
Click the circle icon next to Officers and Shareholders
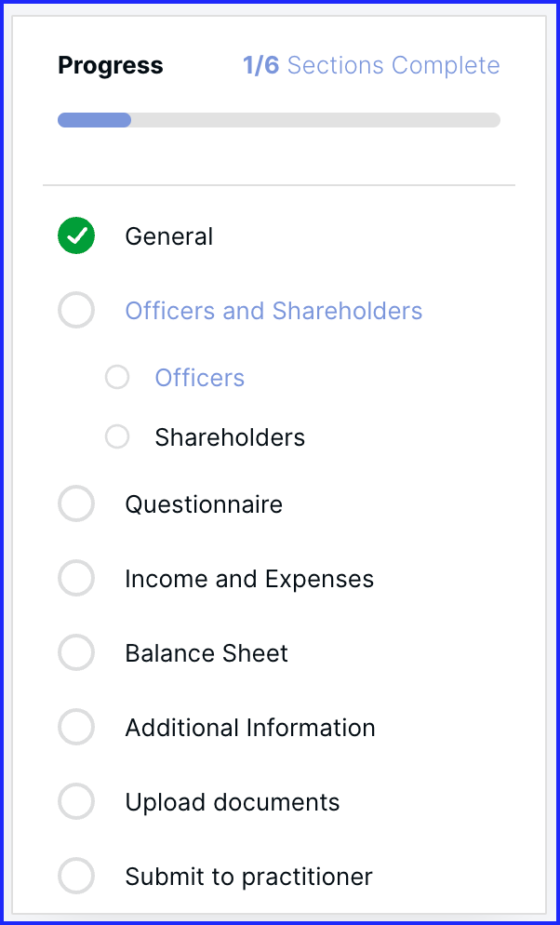(76, 311)
